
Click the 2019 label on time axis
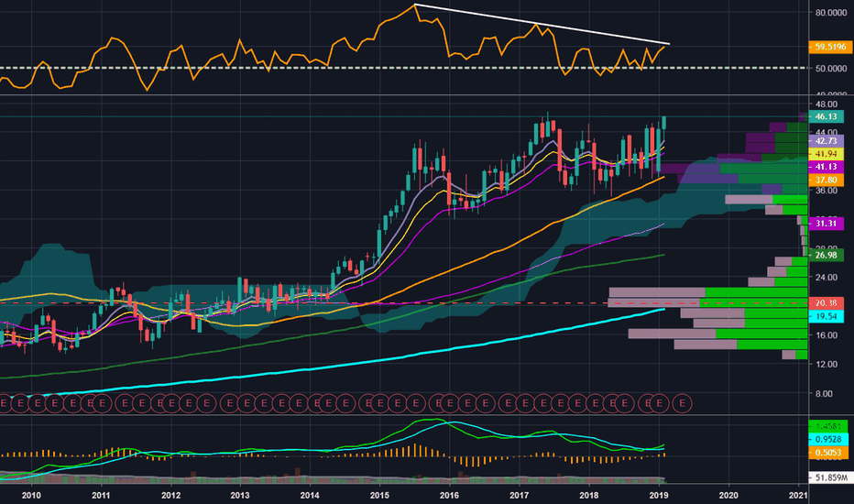tap(659, 495)
